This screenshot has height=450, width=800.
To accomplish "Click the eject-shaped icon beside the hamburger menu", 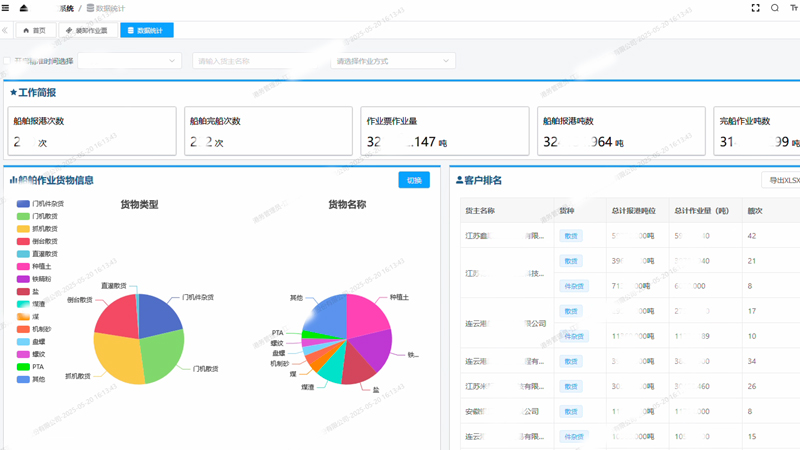I will point(23,8).
